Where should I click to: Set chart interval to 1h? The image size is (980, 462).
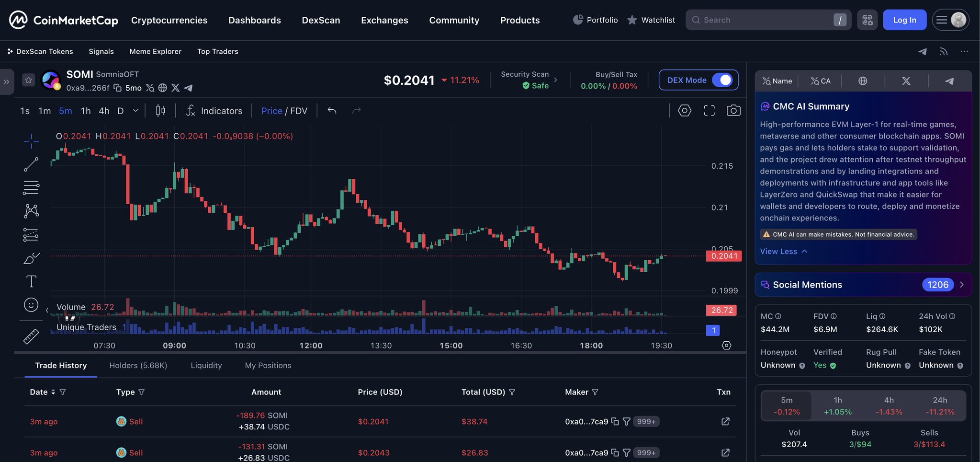(x=86, y=111)
